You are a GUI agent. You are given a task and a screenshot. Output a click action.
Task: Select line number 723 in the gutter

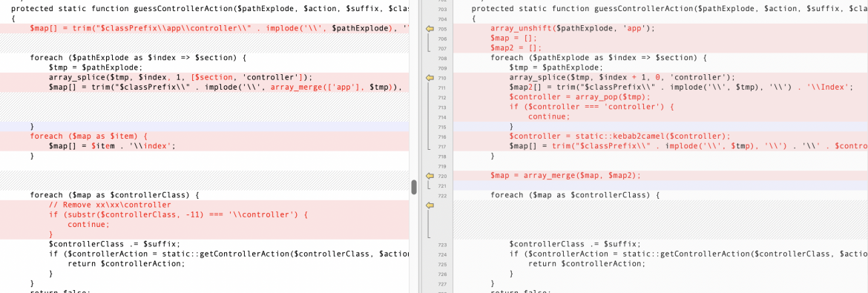441,244
